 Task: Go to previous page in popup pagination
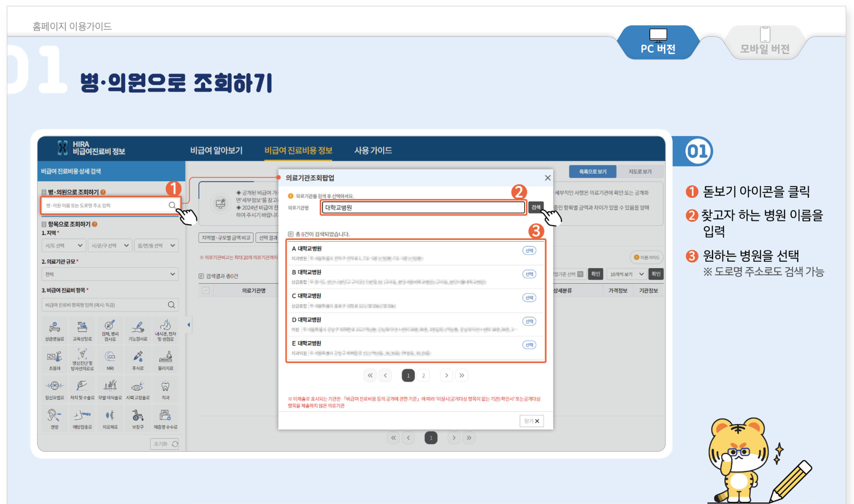click(x=386, y=375)
